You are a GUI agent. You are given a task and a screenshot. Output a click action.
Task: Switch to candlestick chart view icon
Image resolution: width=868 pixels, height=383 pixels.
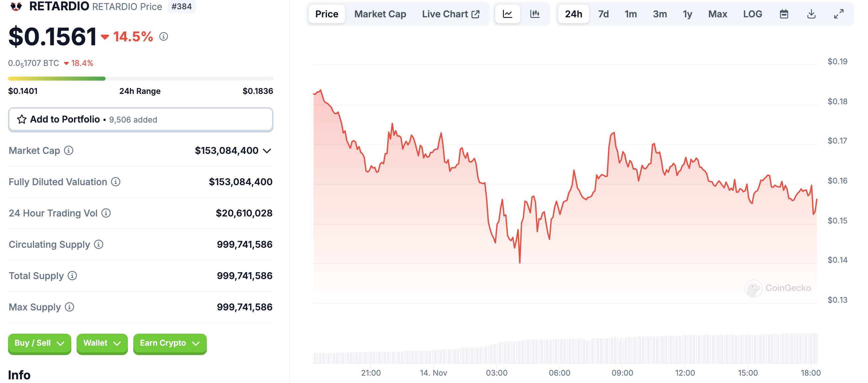pyautogui.click(x=535, y=14)
